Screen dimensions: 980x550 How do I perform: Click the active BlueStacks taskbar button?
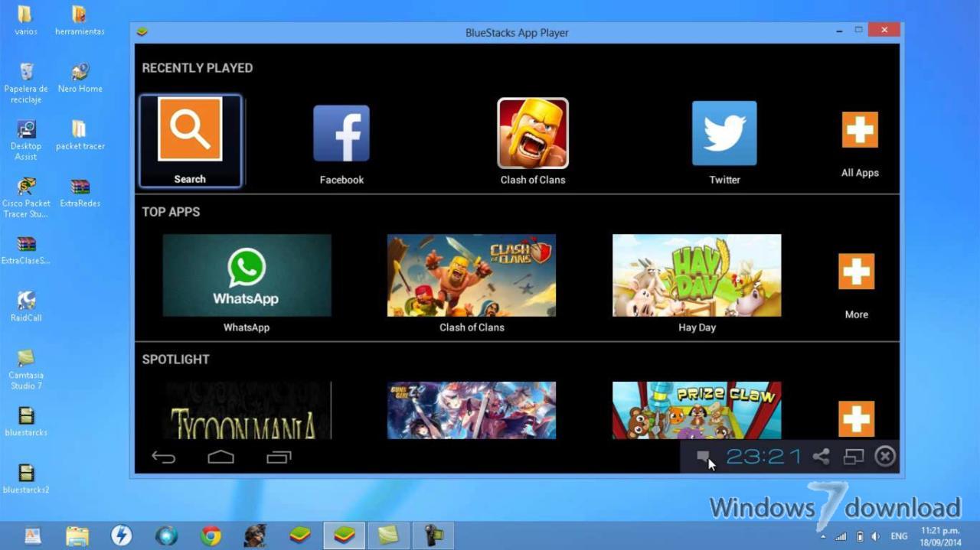coord(345,535)
